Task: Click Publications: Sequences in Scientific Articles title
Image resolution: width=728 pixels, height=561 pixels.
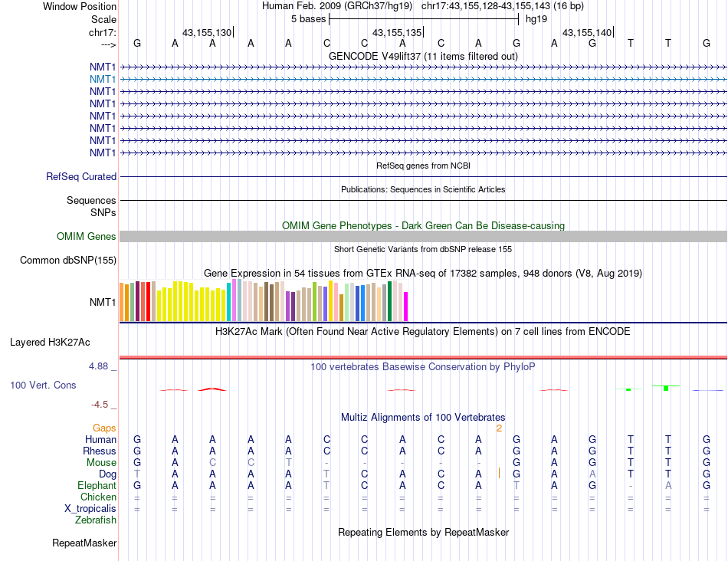Action: click(x=423, y=189)
